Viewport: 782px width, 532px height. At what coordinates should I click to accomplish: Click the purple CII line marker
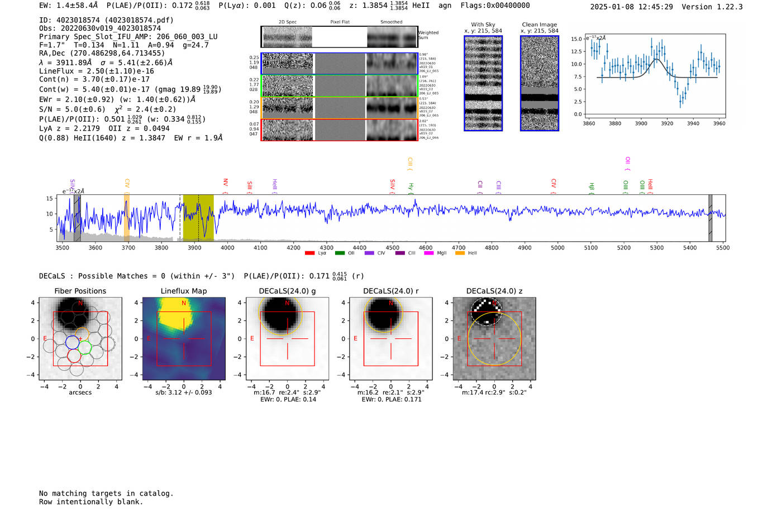[480, 187]
